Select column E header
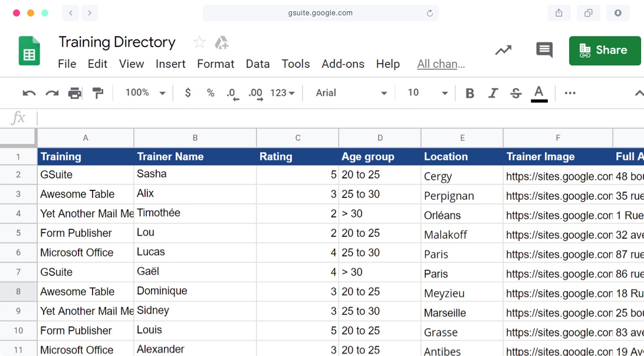 [x=462, y=138]
